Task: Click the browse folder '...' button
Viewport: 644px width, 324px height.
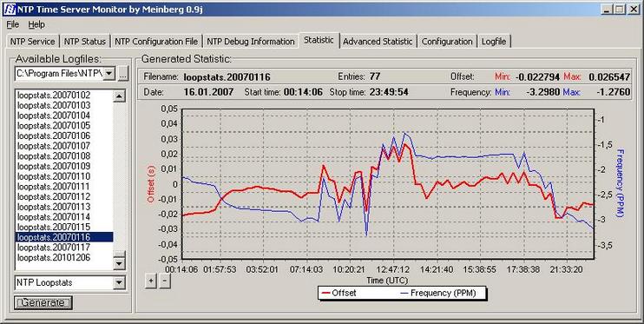Action: tap(123, 74)
